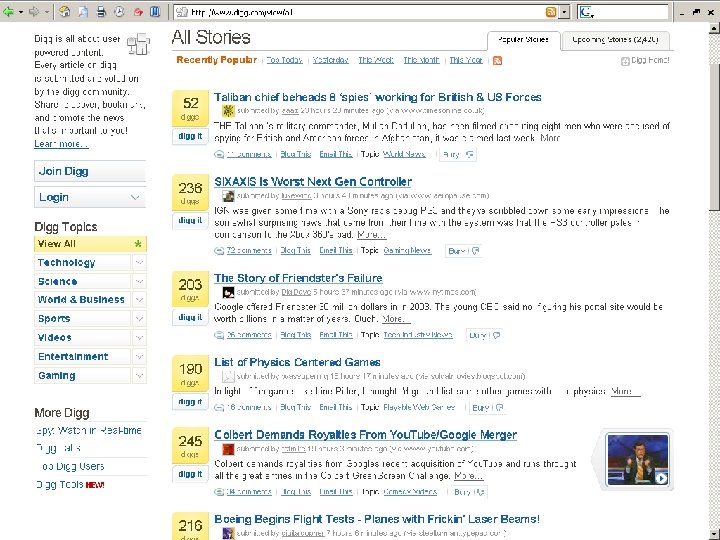Expand the Entertainment topic arrow

tap(139, 356)
